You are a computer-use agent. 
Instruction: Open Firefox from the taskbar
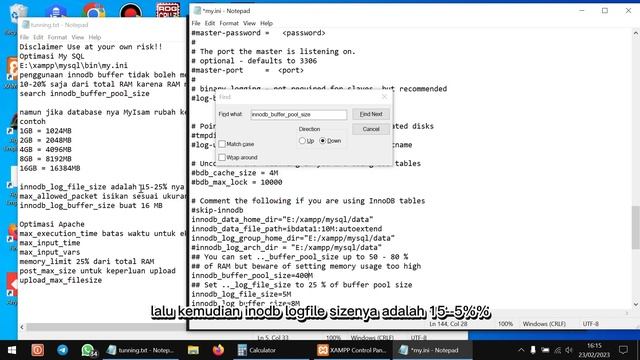[218, 350]
